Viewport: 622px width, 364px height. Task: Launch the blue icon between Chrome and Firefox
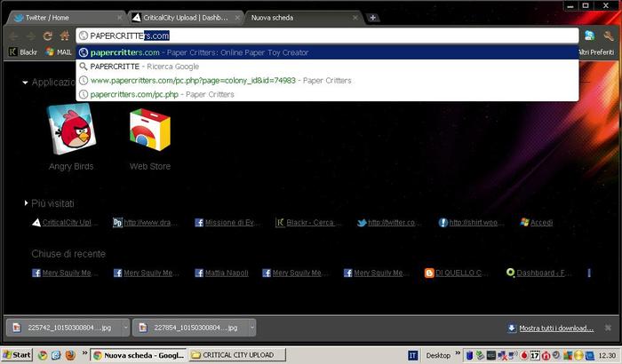click(x=56, y=355)
